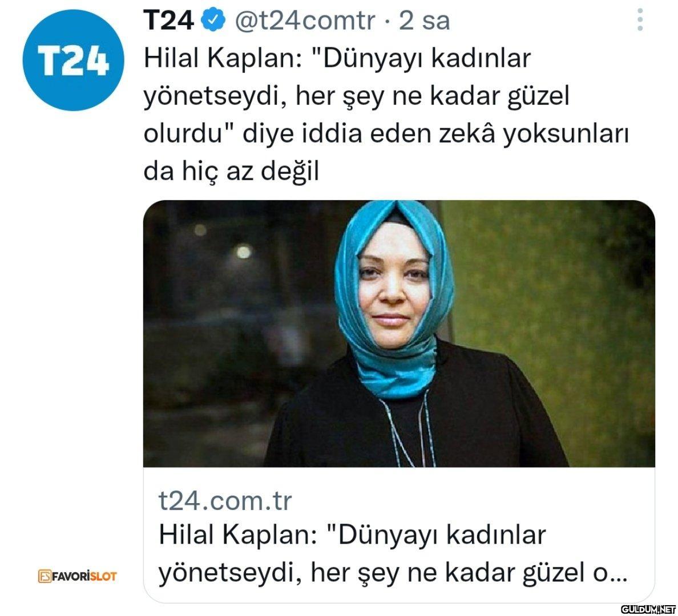Click the "2 sa" tweet timestamp
The width and height of the screenshot is (678, 616).
tap(424, 21)
